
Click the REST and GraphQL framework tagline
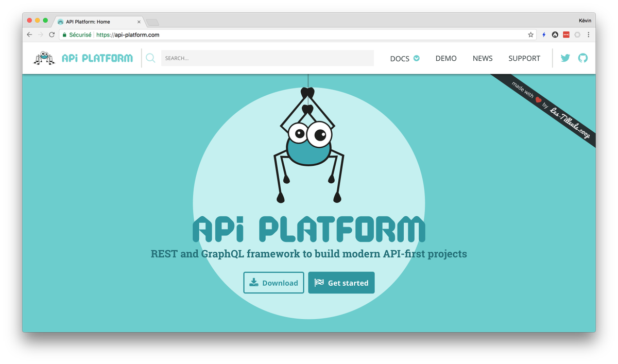pyautogui.click(x=309, y=254)
